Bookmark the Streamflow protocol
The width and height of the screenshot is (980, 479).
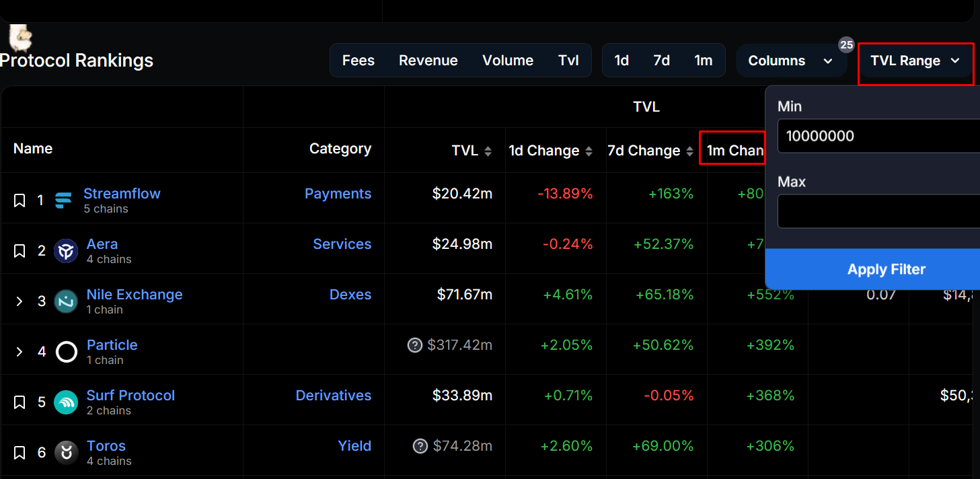[19, 200]
